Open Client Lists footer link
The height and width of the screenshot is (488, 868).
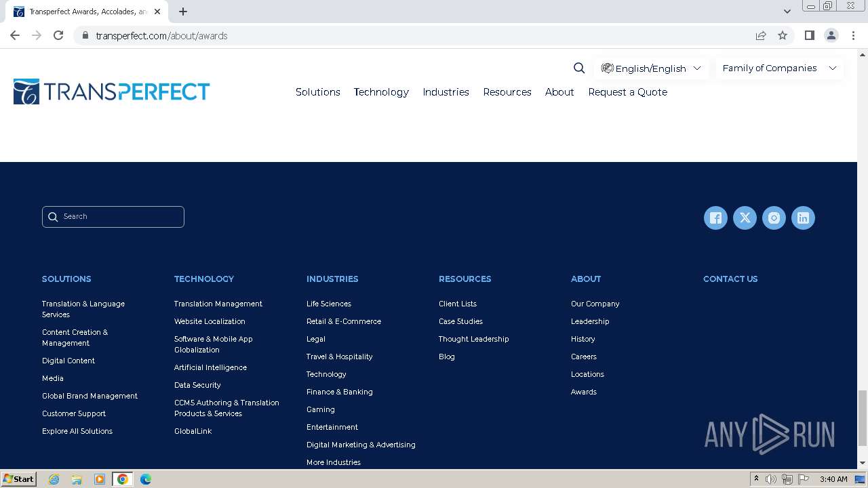click(x=458, y=304)
